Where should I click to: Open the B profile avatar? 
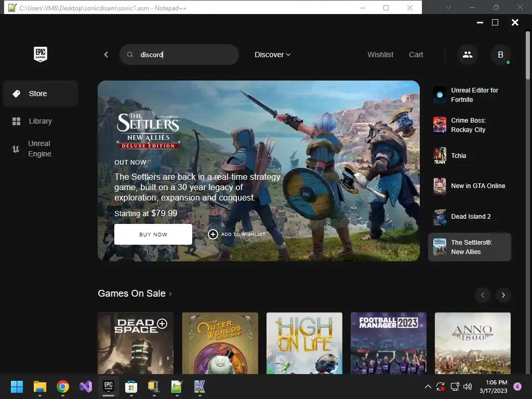(500, 55)
